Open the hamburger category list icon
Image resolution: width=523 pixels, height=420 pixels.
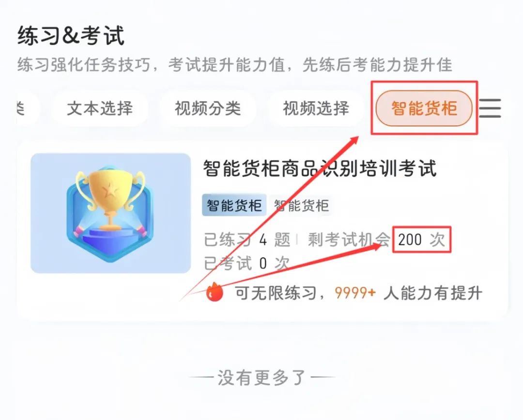coord(490,108)
